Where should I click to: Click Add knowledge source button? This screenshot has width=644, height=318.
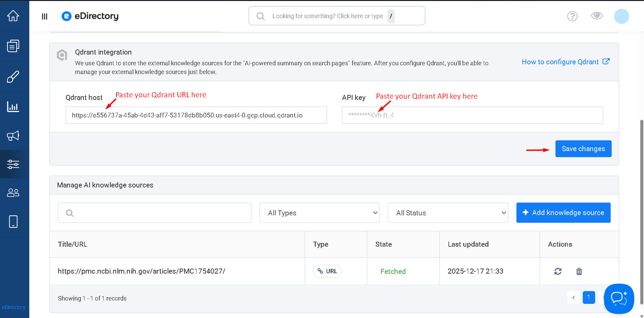point(564,213)
